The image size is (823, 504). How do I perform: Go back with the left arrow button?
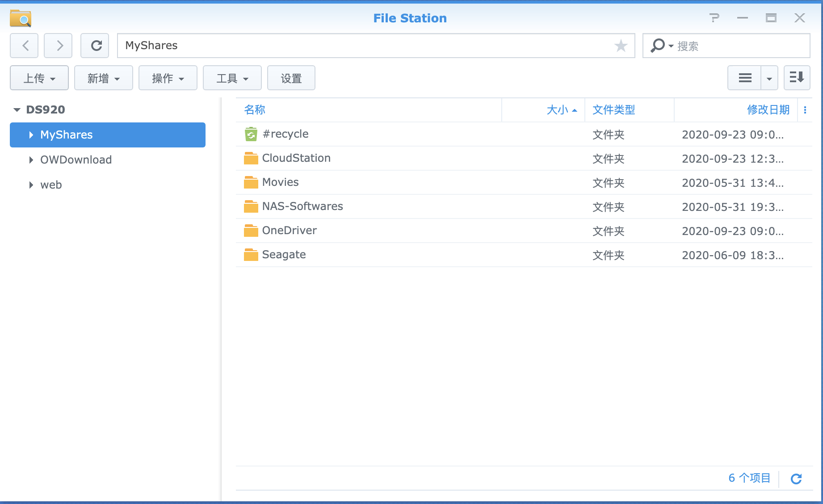pyautogui.click(x=24, y=46)
